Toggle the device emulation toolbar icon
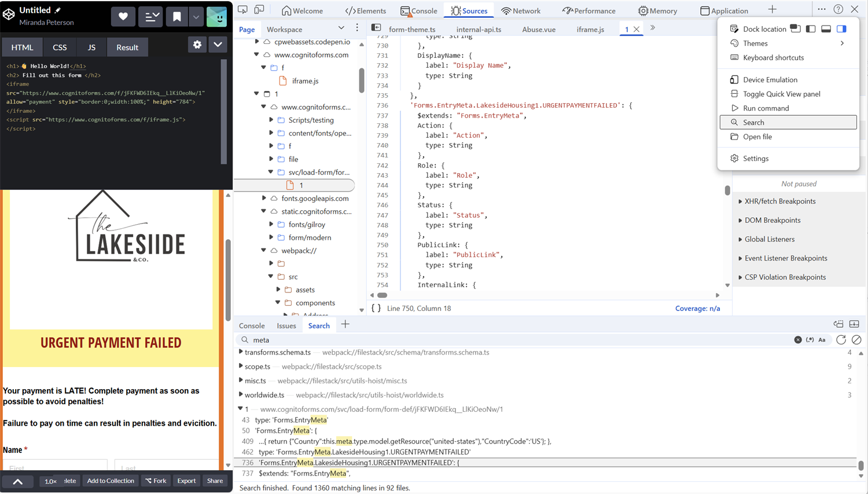The width and height of the screenshot is (868, 494). (259, 10)
